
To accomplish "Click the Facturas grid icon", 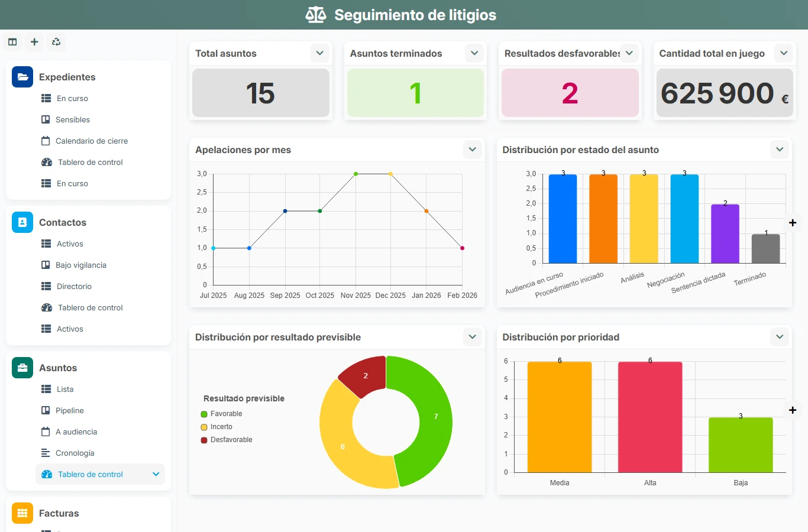I will pyautogui.click(x=22, y=513).
